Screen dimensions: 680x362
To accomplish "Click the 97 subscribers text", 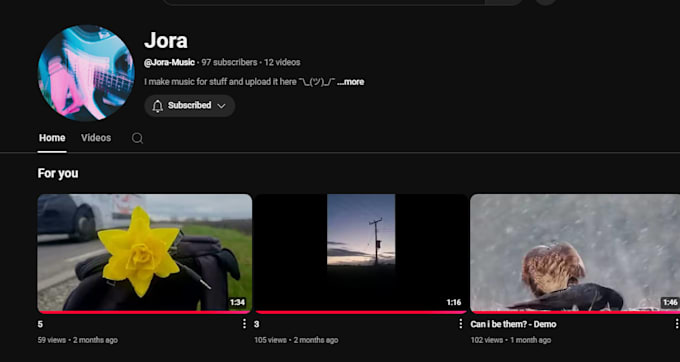I will [x=229, y=62].
